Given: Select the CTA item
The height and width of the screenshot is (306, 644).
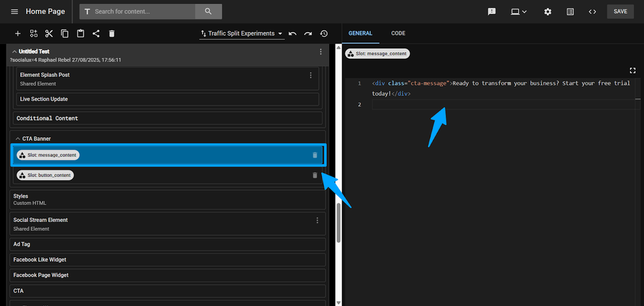Looking at the screenshot, I should (x=168, y=291).
